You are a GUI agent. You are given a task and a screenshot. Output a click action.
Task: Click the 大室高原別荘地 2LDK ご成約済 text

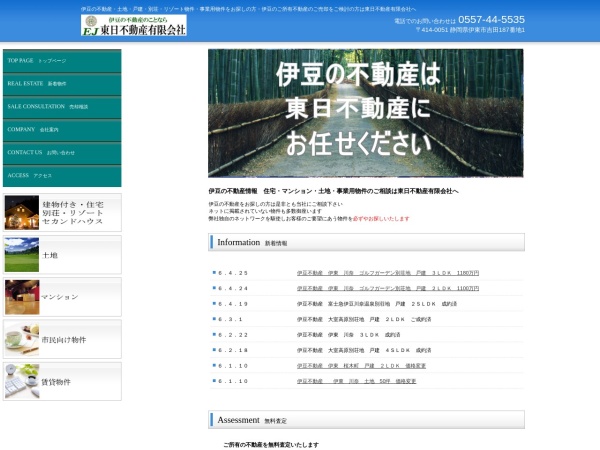(x=364, y=319)
